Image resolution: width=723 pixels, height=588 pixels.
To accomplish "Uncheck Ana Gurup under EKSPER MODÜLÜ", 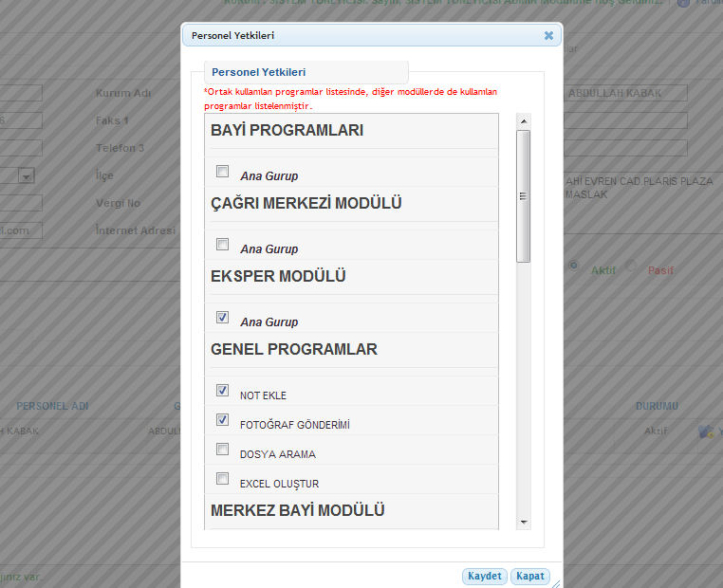I will tap(222, 318).
